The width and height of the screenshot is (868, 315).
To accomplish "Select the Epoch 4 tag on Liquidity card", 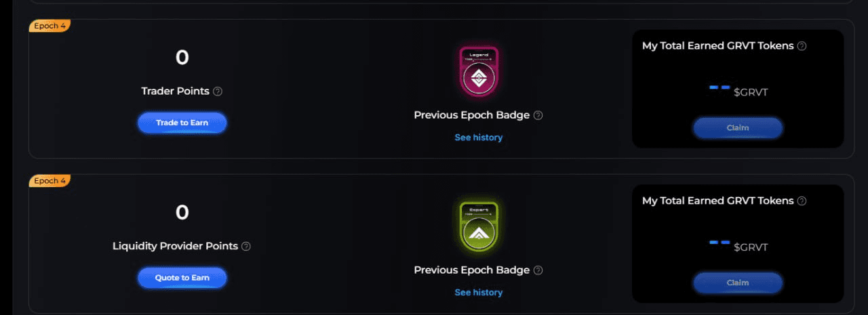I will click(x=50, y=181).
